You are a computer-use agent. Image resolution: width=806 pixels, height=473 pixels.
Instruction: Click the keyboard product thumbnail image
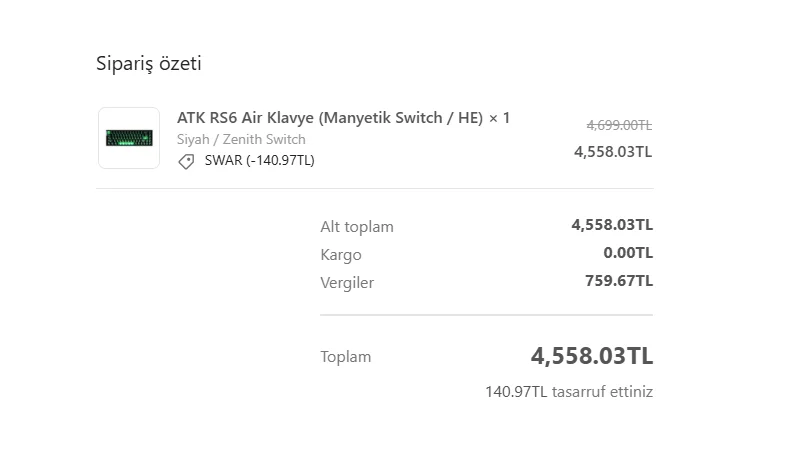[129, 138]
